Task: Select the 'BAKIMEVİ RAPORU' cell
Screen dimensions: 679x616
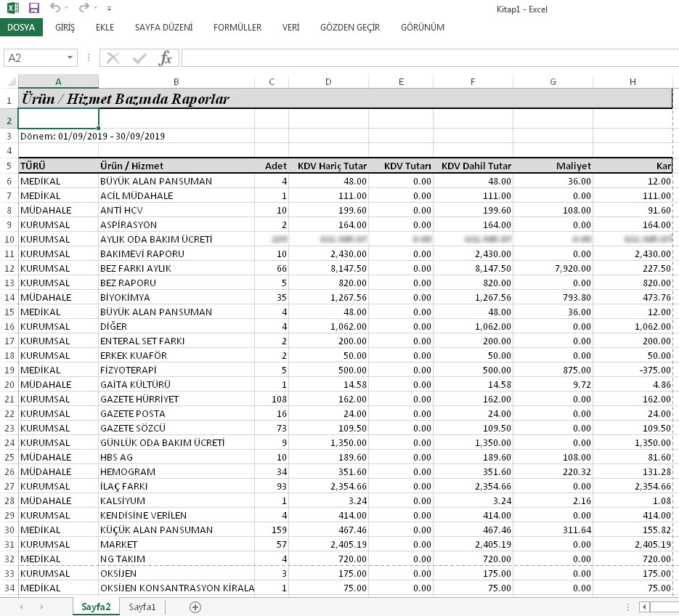Action: click(x=176, y=254)
